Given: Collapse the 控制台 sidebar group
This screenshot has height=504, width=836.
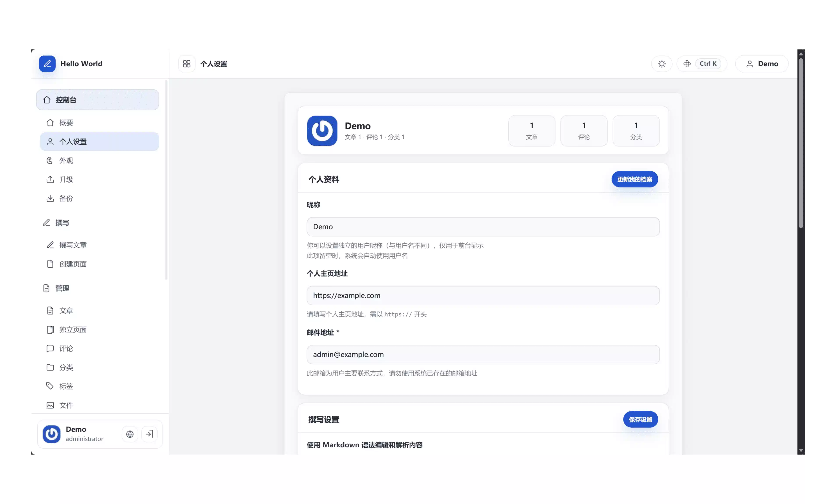Looking at the screenshot, I should pyautogui.click(x=98, y=100).
